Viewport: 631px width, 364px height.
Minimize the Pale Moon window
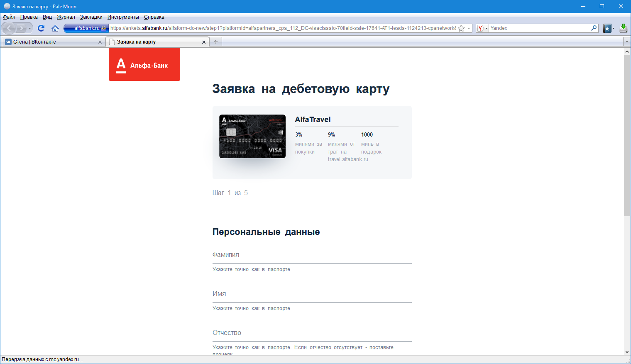tap(583, 6)
